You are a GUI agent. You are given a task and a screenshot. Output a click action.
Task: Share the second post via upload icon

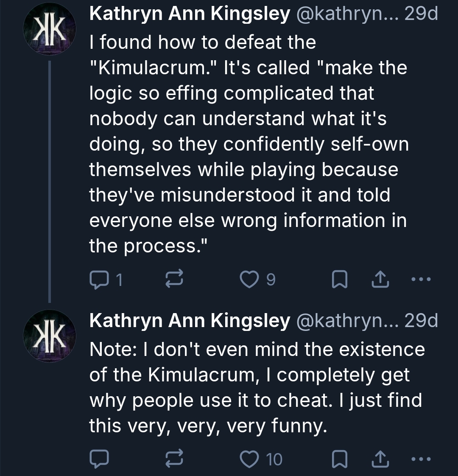coord(380,459)
